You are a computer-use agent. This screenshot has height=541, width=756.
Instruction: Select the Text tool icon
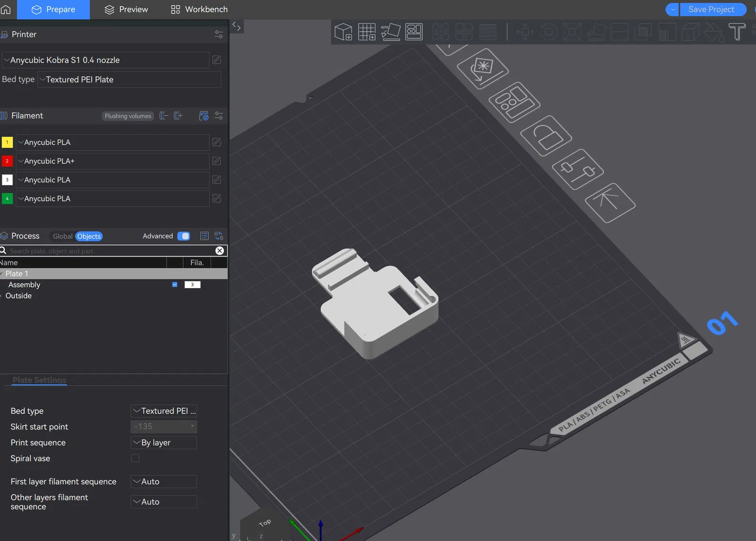coord(737,32)
